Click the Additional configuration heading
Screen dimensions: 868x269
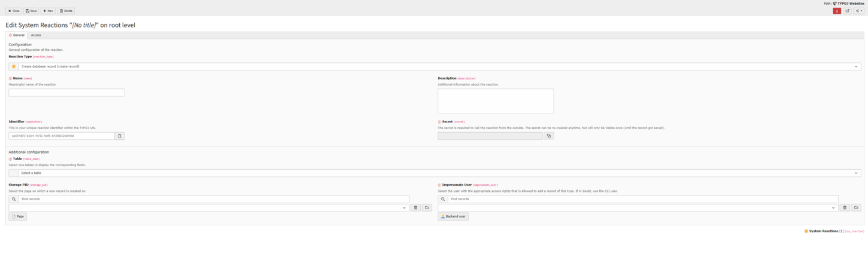(x=29, y=152)
